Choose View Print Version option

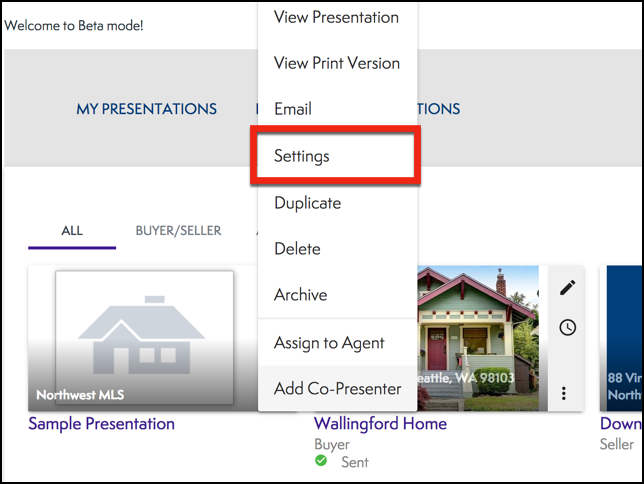tap(336, 63)
